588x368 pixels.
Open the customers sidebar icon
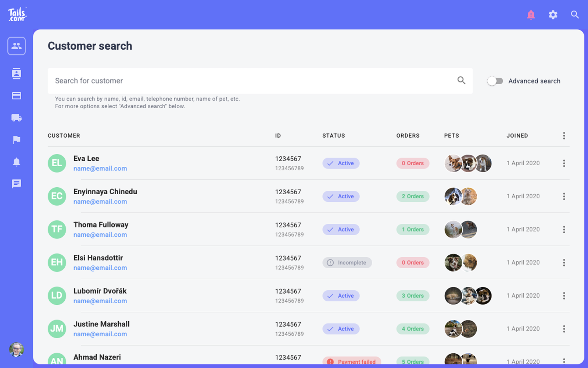(x=17, y=46)
